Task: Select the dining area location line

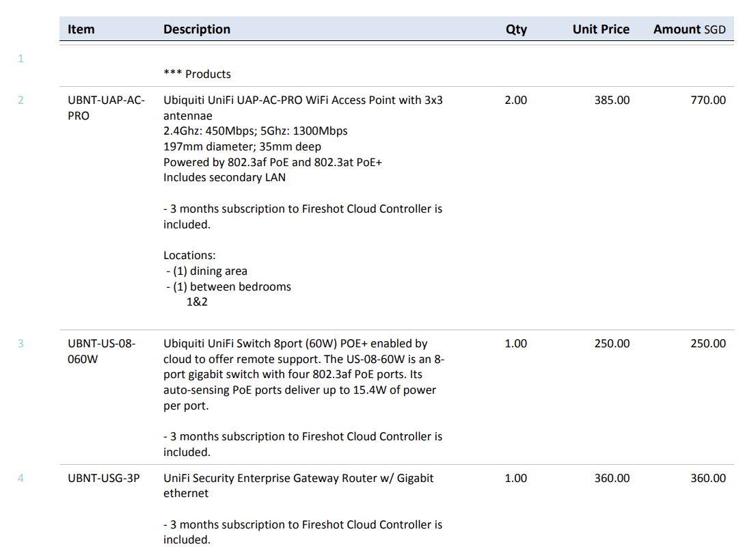Action: pyautogui.click(x=207, y=271)
